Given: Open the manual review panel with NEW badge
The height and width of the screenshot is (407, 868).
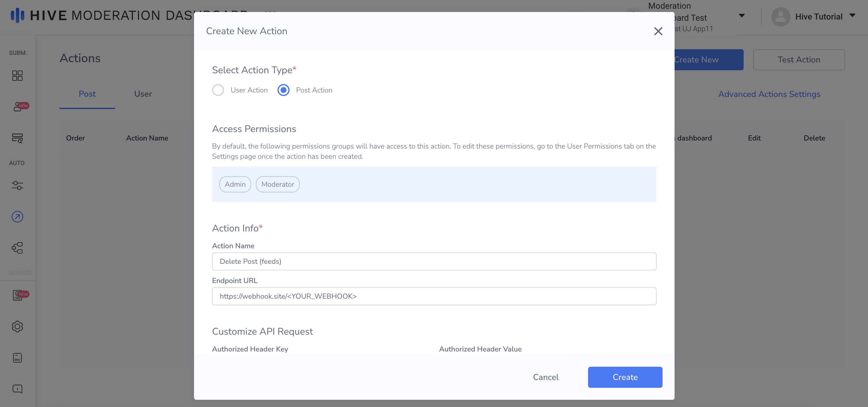Looking at the screenshot, I should click(17, 296).
